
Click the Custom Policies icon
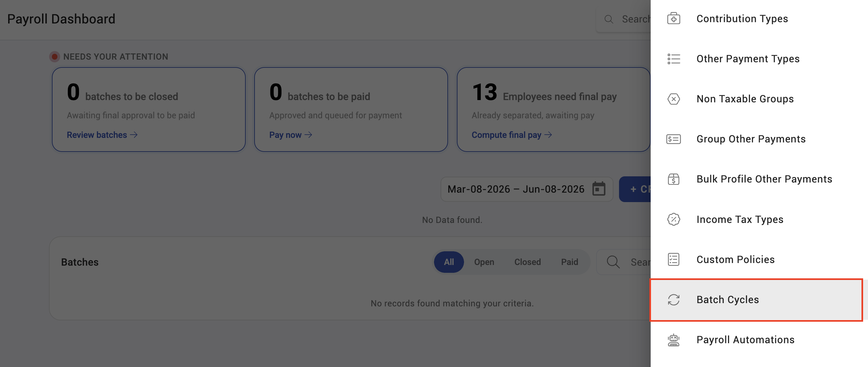click(x=674, y=259)
